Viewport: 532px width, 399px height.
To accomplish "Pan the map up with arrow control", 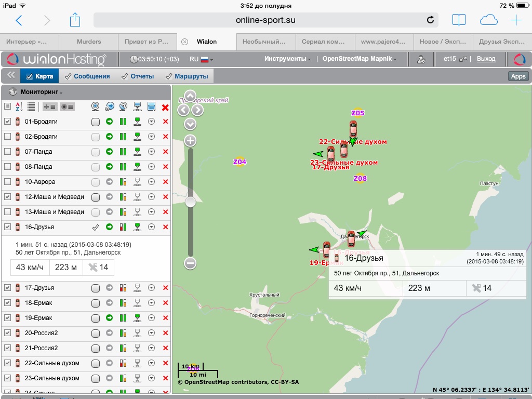I will tap(190, 97).
